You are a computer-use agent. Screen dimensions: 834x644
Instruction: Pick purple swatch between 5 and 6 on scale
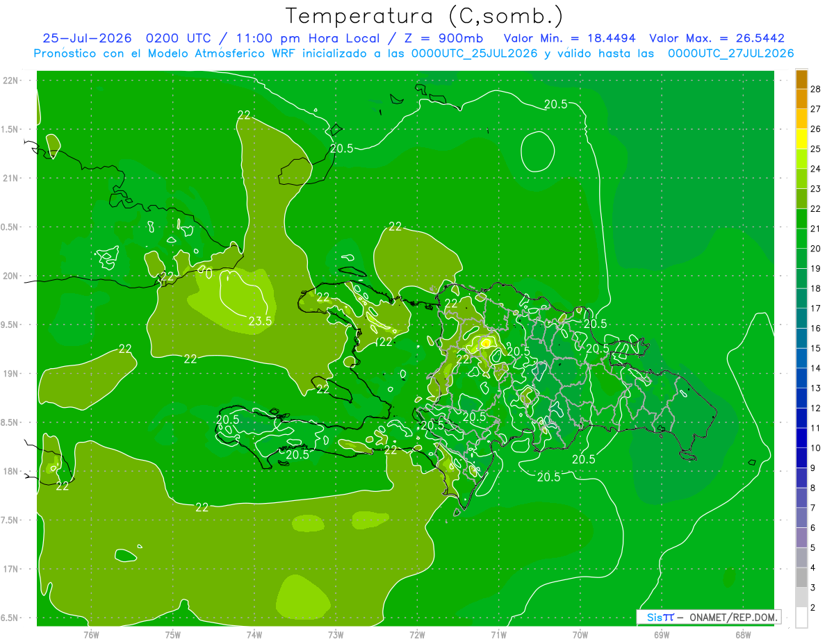coord(802,538)
